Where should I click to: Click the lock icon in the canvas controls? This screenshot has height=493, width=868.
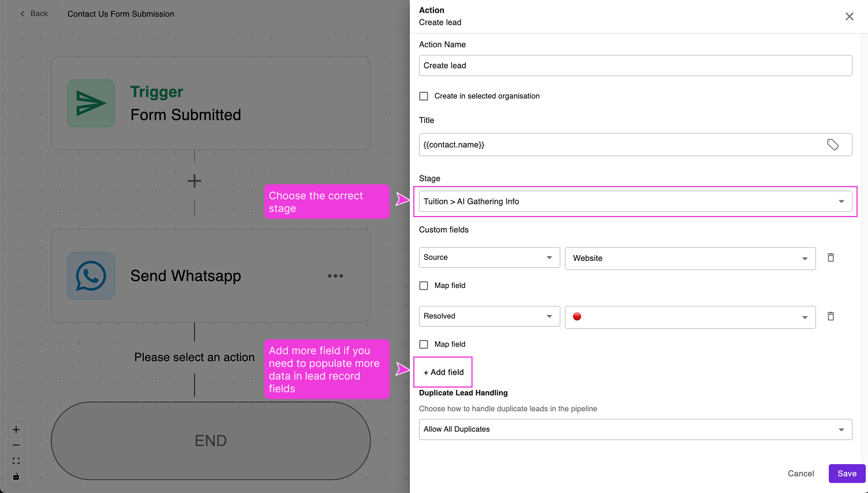[x=16, y=476]
